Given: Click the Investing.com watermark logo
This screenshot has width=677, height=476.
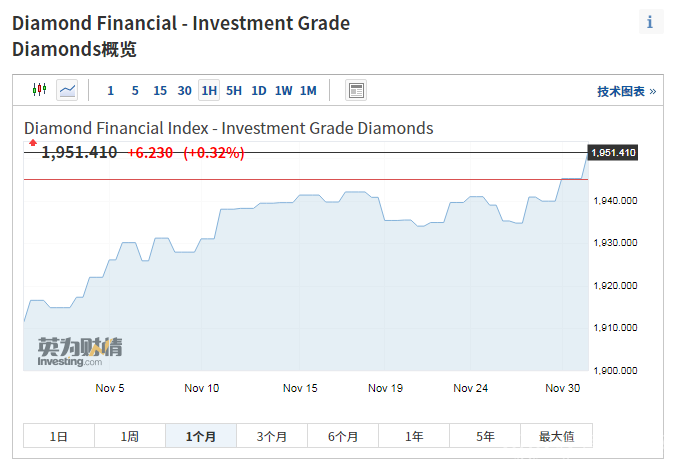Looking at the screenshot, I should pyautogui.click(x=80, y=351).
